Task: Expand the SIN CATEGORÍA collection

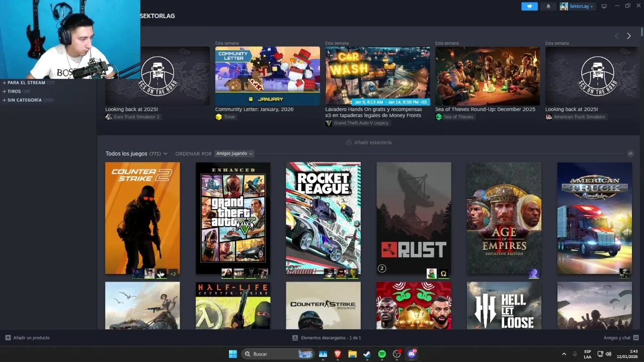Action: pyautogui.click(x=28, y=100)
